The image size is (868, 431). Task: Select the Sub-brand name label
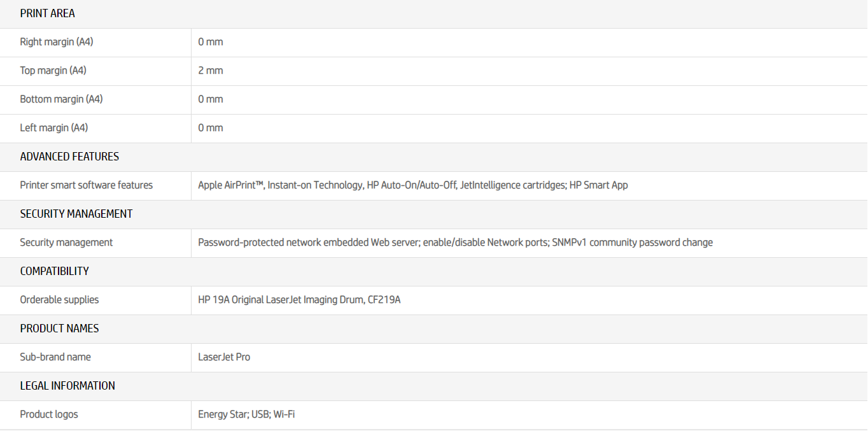(x=55, y=357)
